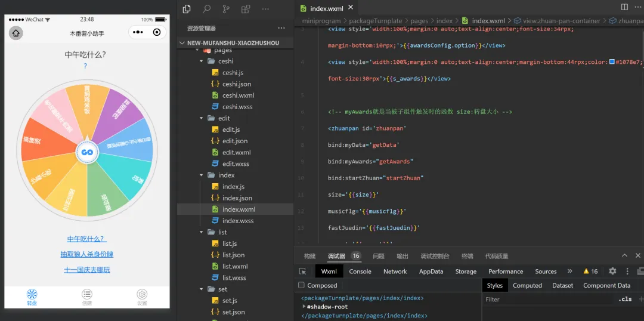Open devtools vertical dots menu
Viewport: 644px width, 321px height.
627,271
